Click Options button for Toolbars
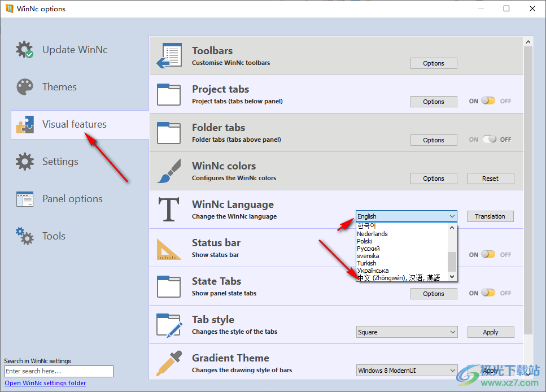This screenshot has width=546, height=392. [x=434, y=63]
